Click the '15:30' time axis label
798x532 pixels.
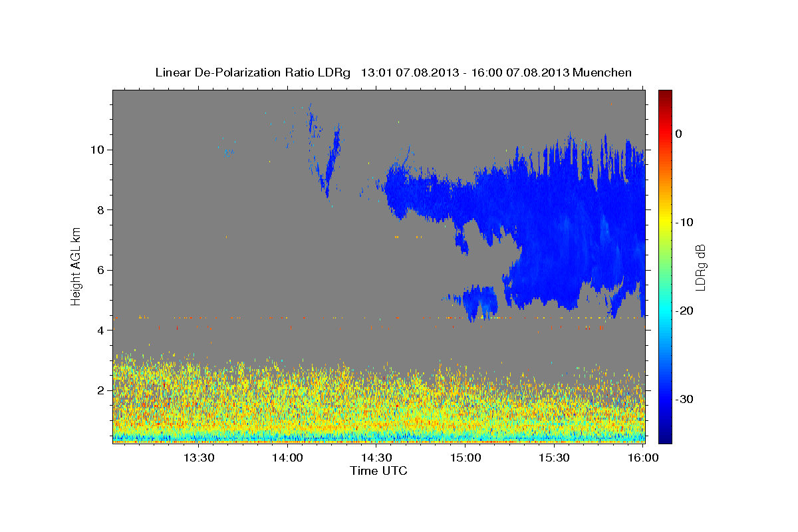pos(554,458)
